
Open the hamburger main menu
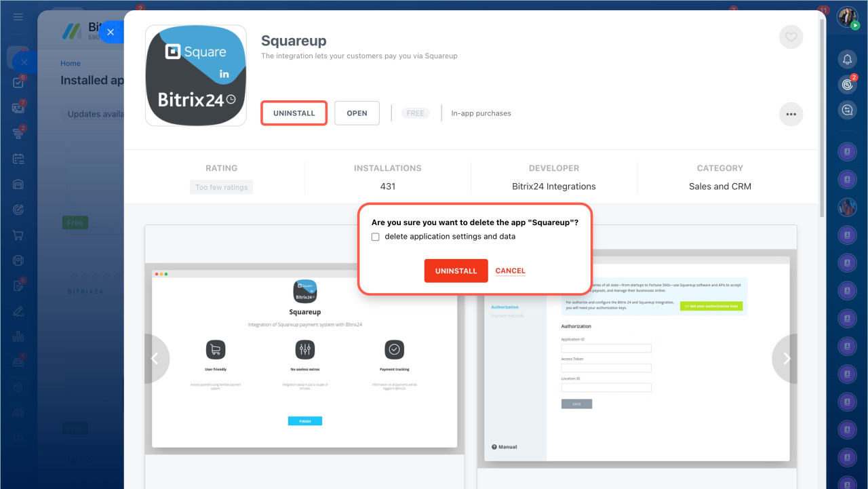(x=18, y=16)
